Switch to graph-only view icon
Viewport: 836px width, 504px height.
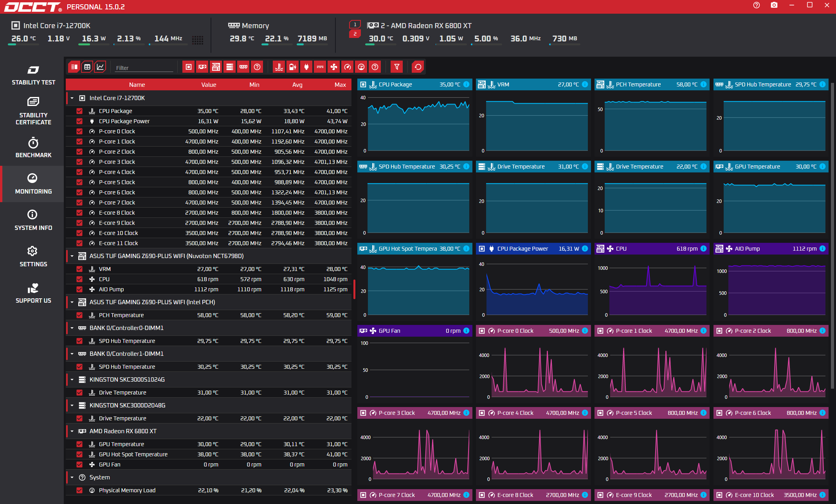(x=101, y=67)
